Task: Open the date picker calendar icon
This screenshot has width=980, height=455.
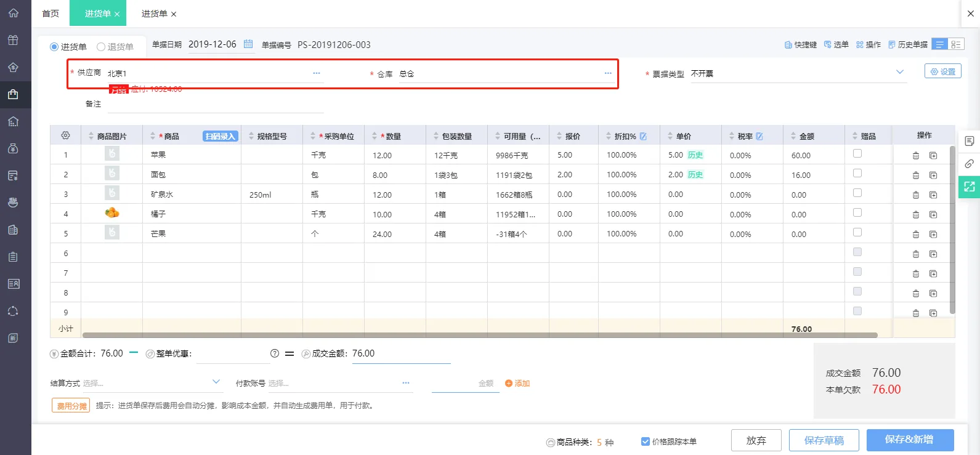Action: (248, 44)
